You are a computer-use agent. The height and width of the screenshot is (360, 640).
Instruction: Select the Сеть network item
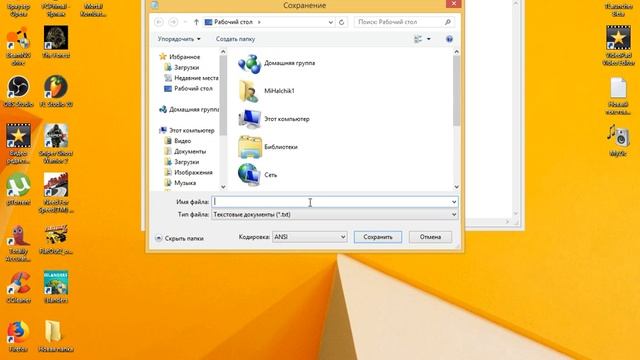tap(258, 175)
